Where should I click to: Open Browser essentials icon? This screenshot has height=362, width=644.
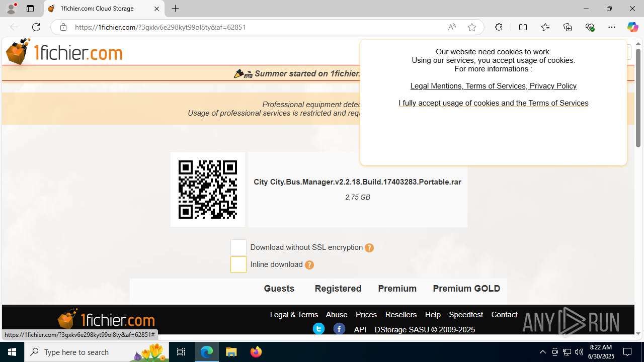click(x=590, y=27)
